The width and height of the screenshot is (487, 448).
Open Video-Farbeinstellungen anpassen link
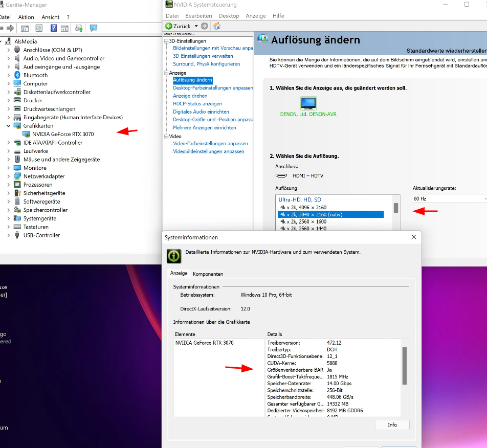210,143
